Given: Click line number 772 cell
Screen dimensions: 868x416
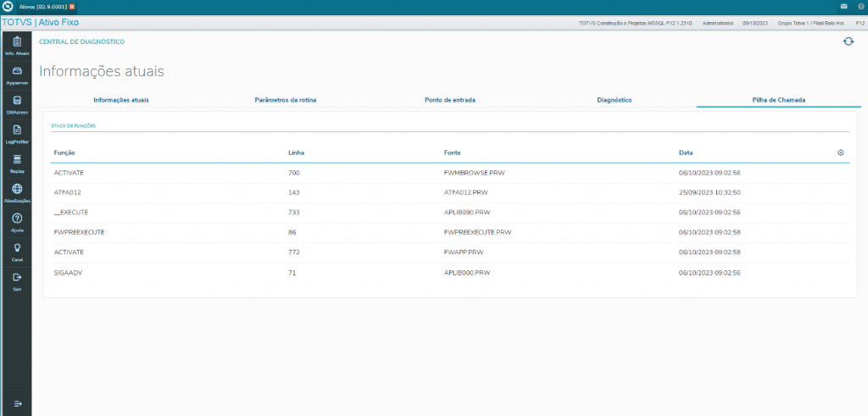Looking at the screenshot, I should click(x=294, y=252).
